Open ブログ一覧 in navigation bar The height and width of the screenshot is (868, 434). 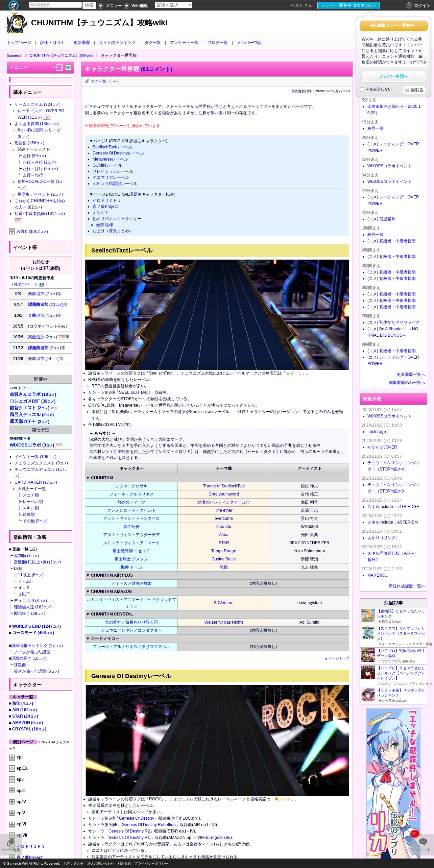[218, 43]
